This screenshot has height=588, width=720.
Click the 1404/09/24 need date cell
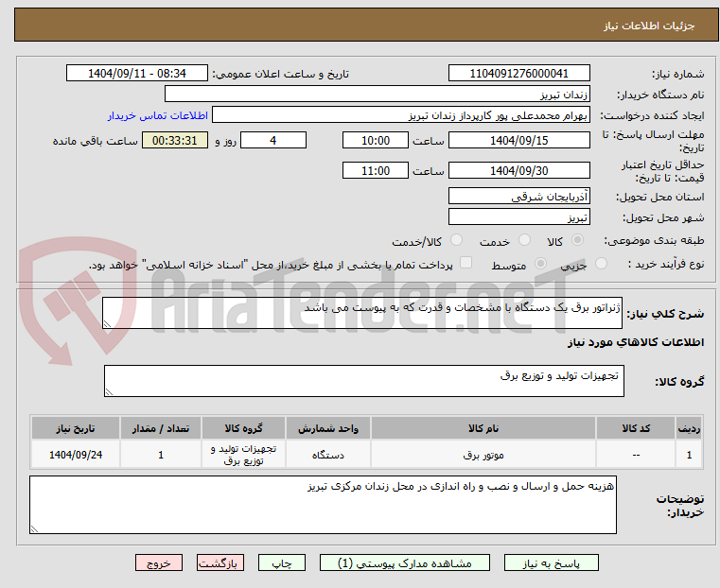76,455
